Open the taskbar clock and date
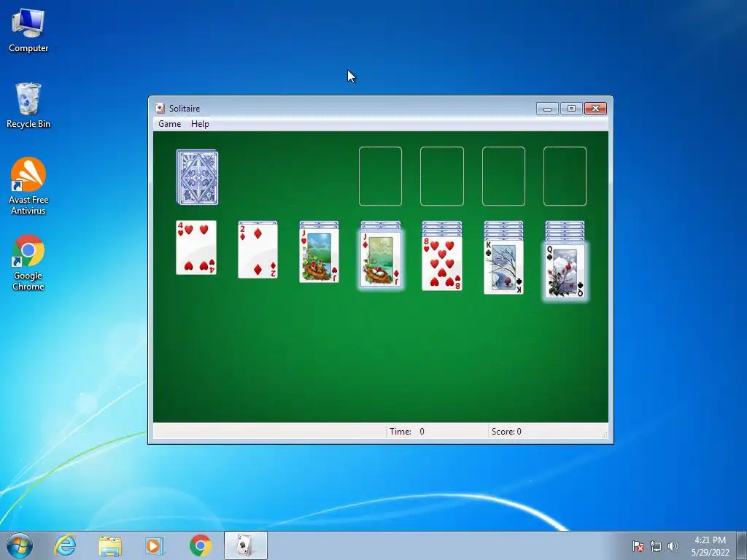This screenshot has height=560, width=747. pyautogui.click(x=711, y=546)
